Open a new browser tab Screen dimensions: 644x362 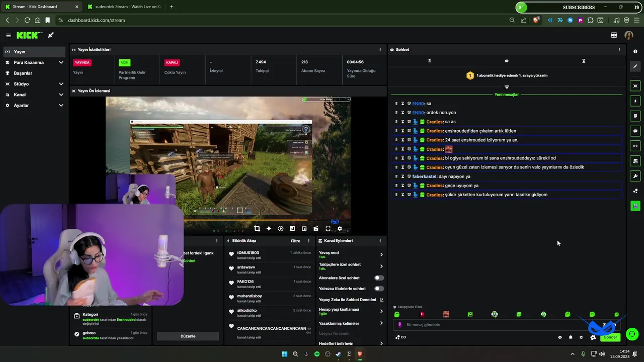172,7
